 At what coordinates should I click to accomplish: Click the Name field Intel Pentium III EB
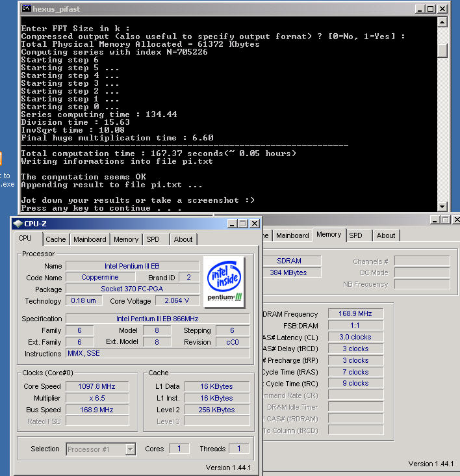coord(133,266)
